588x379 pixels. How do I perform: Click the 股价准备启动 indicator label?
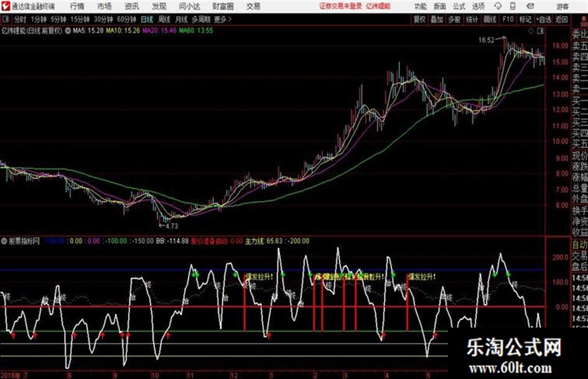[209, 241]
